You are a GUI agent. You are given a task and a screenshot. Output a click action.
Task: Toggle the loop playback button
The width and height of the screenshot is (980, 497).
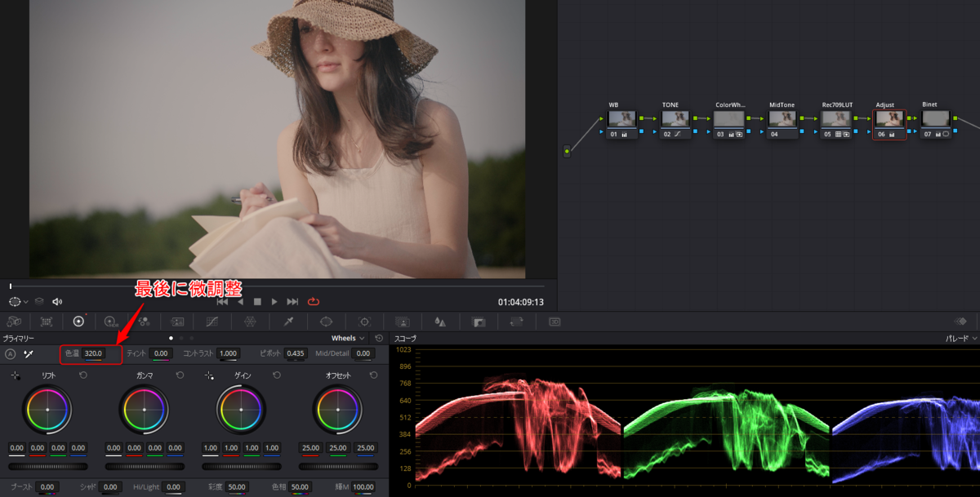click(x=314, y=301)
